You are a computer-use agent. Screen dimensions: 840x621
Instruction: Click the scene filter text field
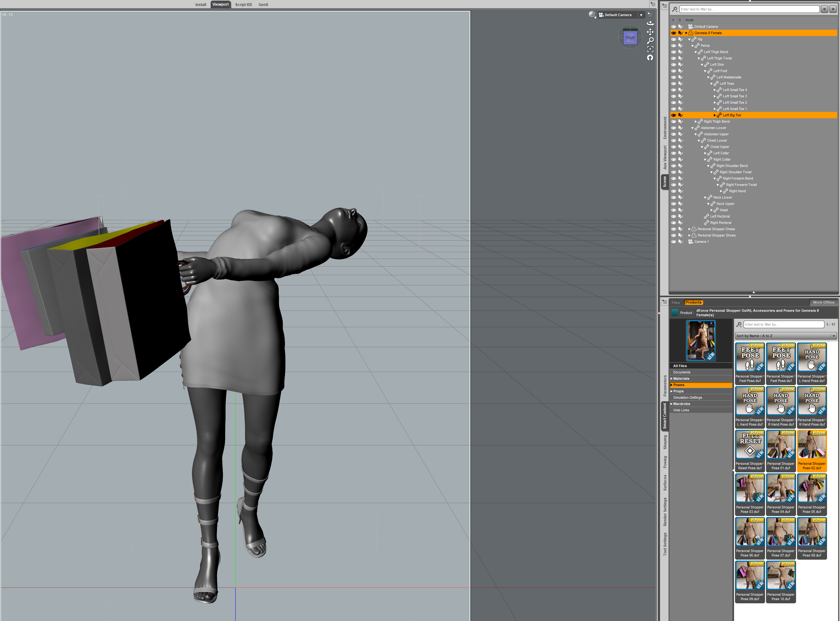pyautogui.click(x=749, y=9)
